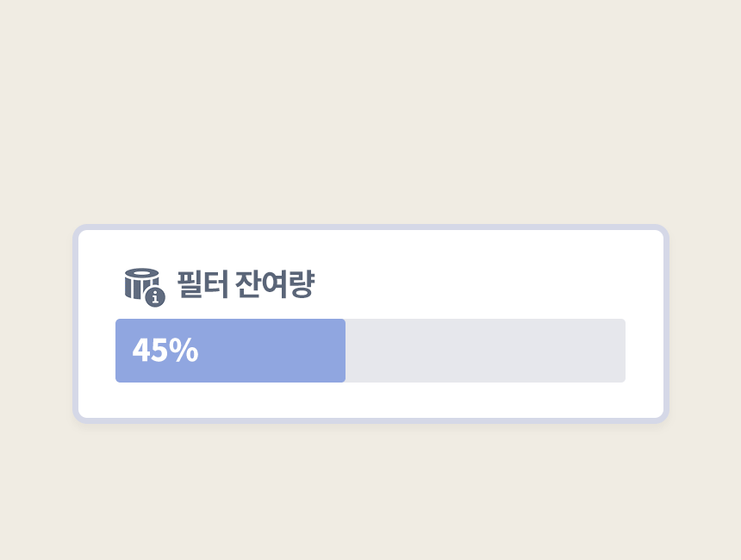Click the beige background below the card
The height and width of the screenshot is (560, 741).
pos(370,491)
